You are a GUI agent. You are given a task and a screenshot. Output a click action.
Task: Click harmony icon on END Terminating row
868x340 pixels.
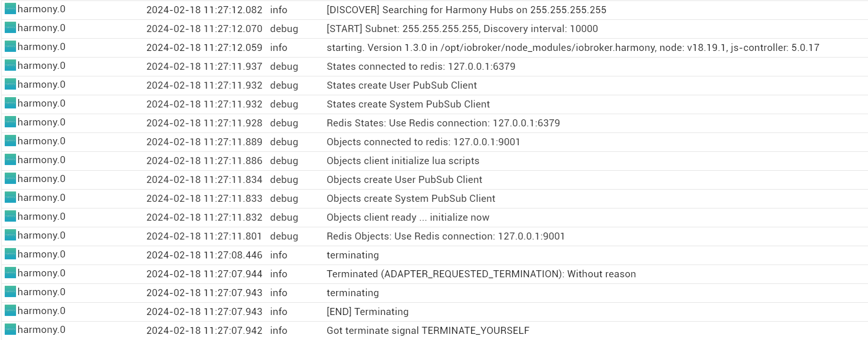tap(10, 311)
